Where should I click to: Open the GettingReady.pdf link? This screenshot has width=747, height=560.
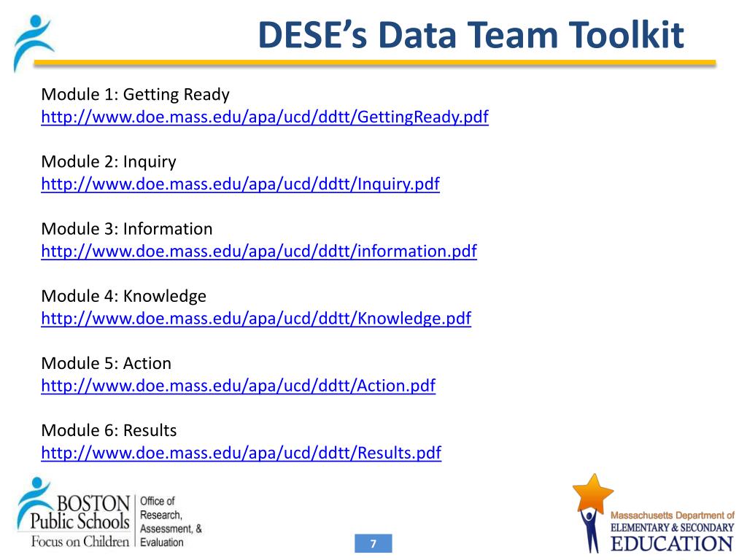(x=265, y=117)
